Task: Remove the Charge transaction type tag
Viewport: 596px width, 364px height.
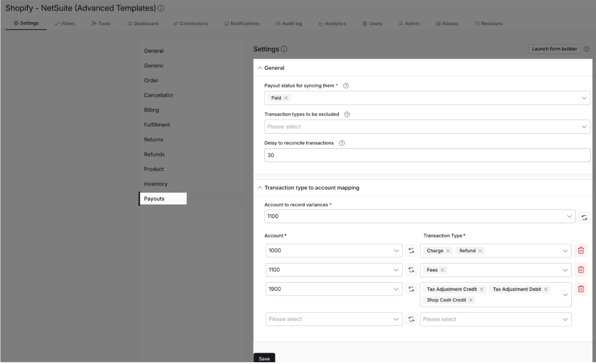Action: pos(448,251)
